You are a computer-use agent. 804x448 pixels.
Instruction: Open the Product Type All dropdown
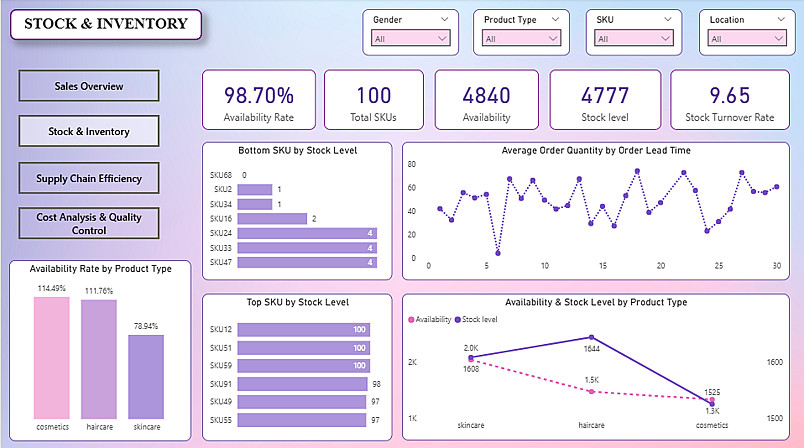tap(521, 38)
